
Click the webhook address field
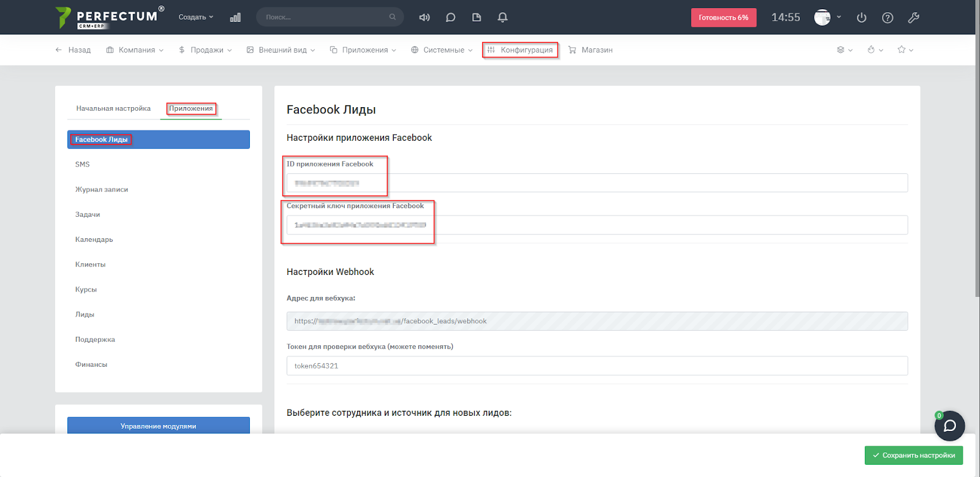597,321
